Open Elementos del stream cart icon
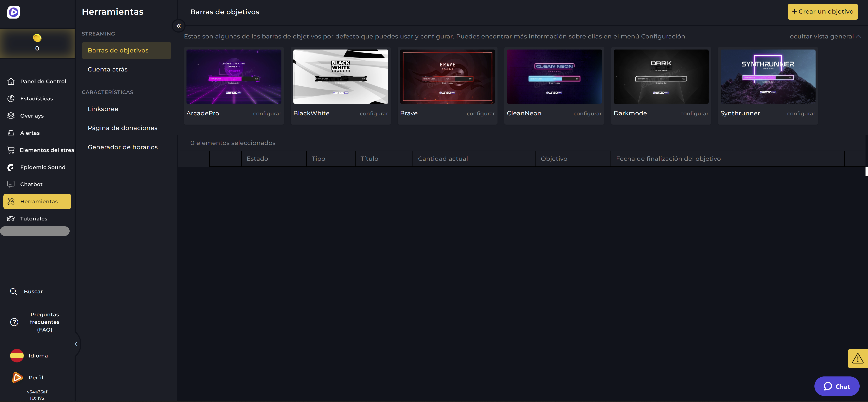 tap(11, 150)
